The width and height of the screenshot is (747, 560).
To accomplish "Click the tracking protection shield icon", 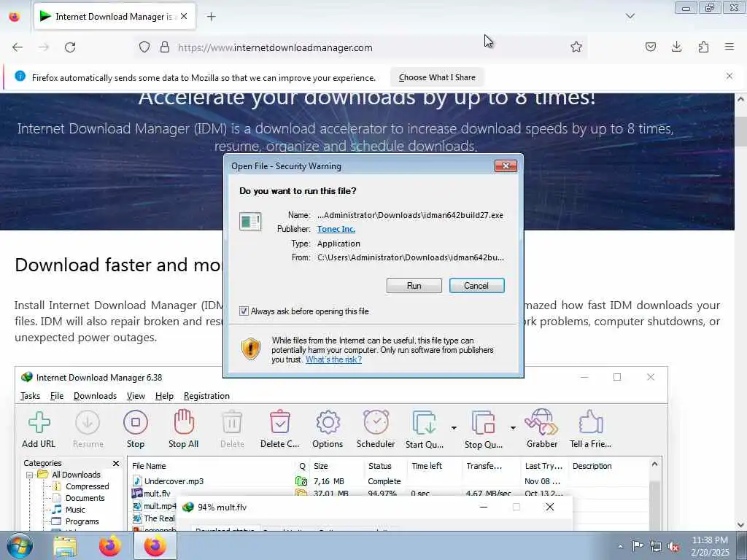I will [x=144, y=47].
